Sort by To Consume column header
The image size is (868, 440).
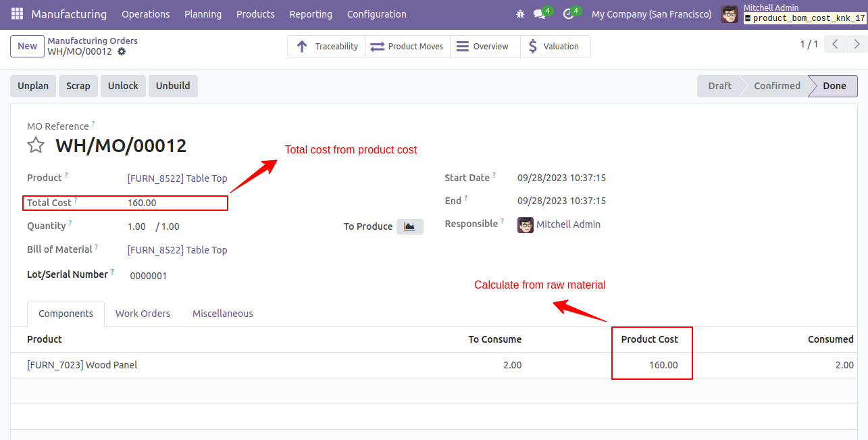[495, 339]
